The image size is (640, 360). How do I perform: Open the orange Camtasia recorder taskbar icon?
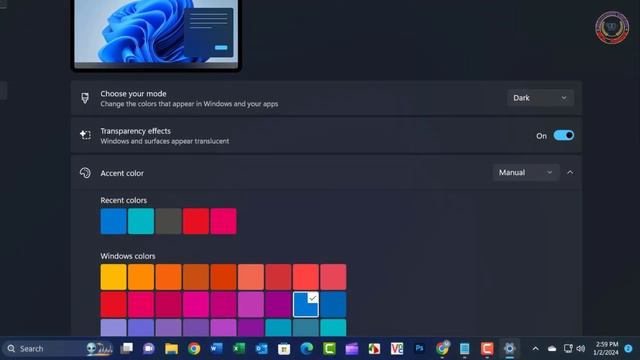[x=487, y=349]
